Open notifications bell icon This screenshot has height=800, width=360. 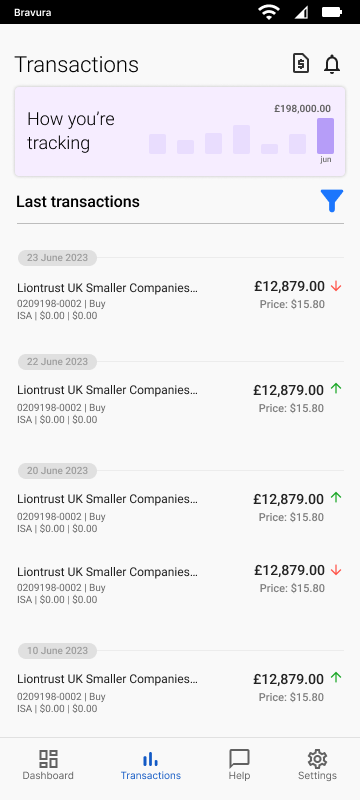point(332,64)
